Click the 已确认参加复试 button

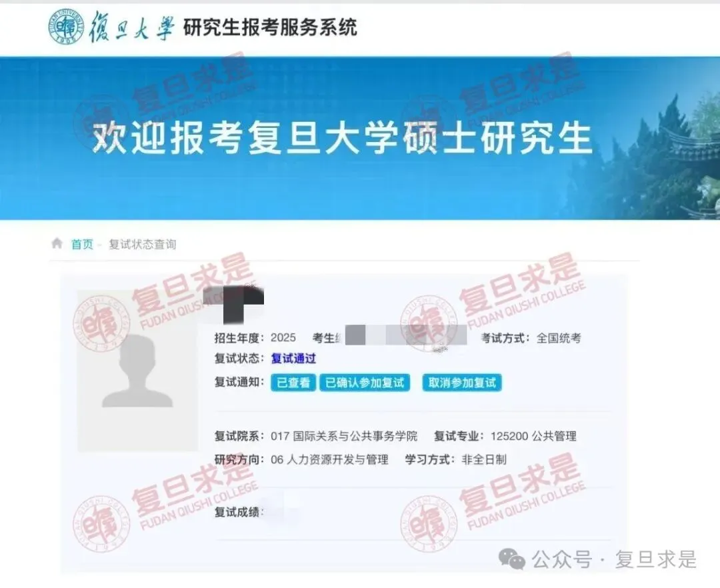(x=365, y=383)
